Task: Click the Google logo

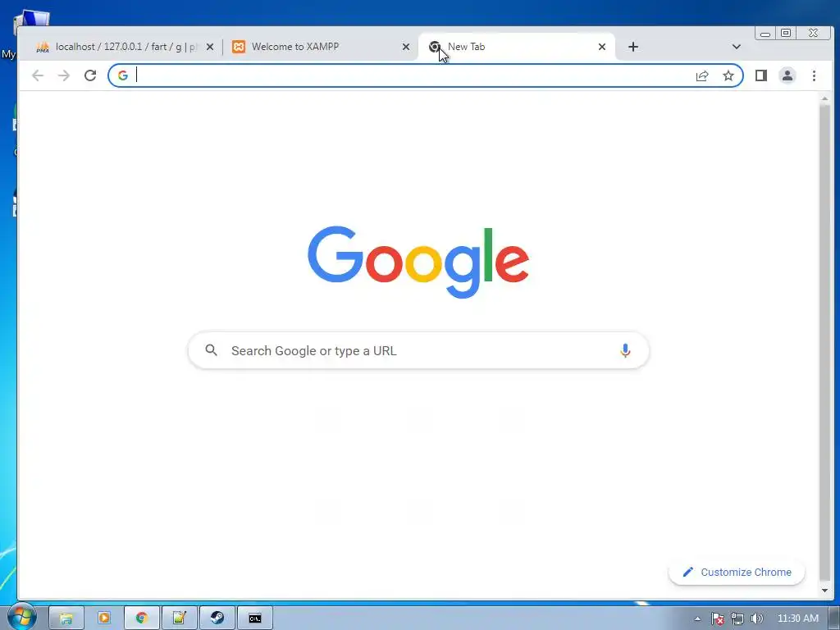Action: click(418, 262)
